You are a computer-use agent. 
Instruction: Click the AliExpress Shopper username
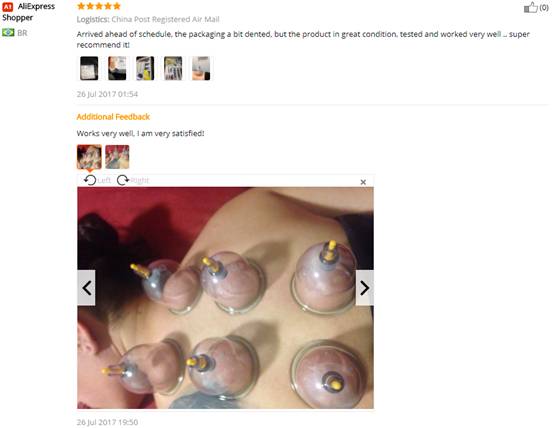coord(28,12)
